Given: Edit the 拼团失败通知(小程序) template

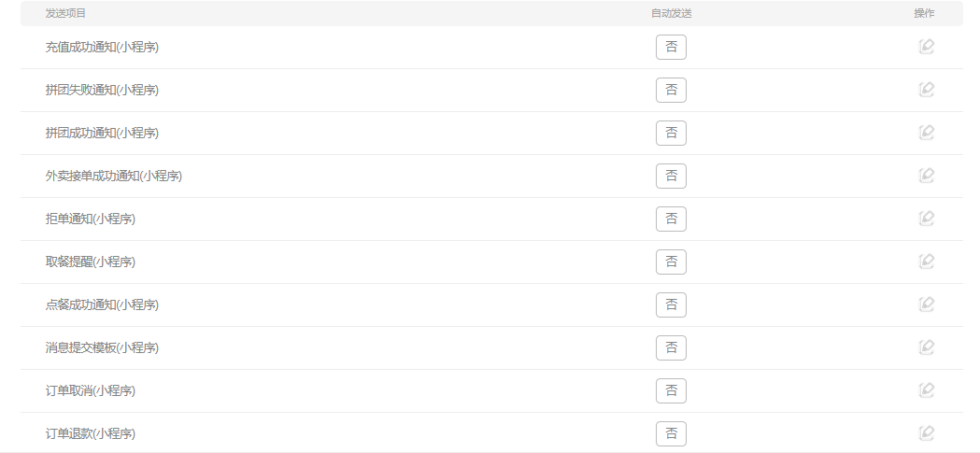Looking at the screenshot, I should pyautogui.click(x=926, y=90).
